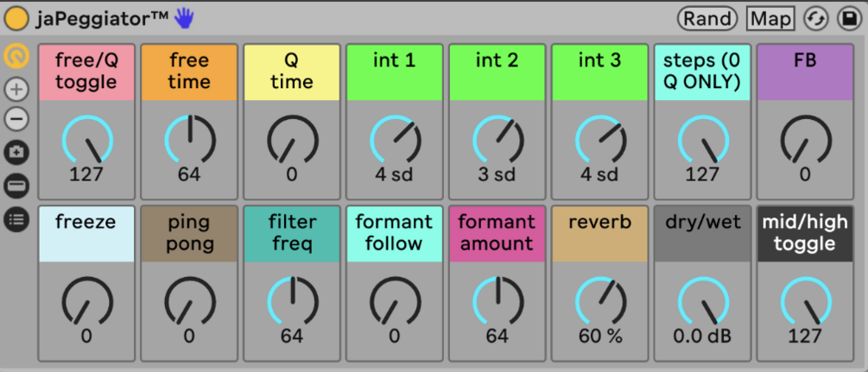Viewport: 868px width, 372px height.
Task: Click the int 1 value 4 sd
Action: [394, 174]
